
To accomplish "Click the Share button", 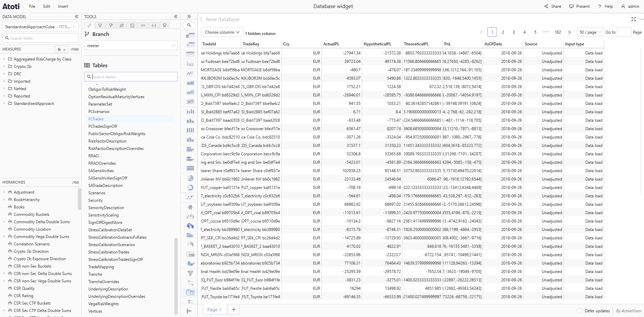I will coord(553,6).
